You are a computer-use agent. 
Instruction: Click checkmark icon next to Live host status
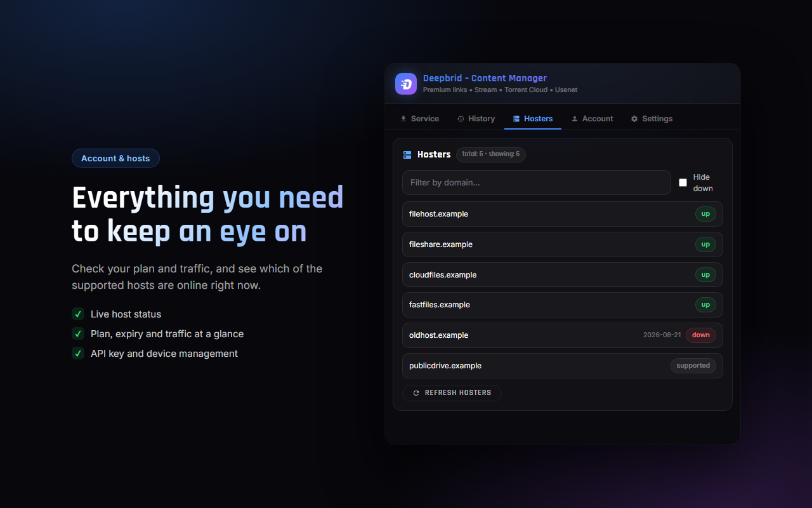coord(78,314)
